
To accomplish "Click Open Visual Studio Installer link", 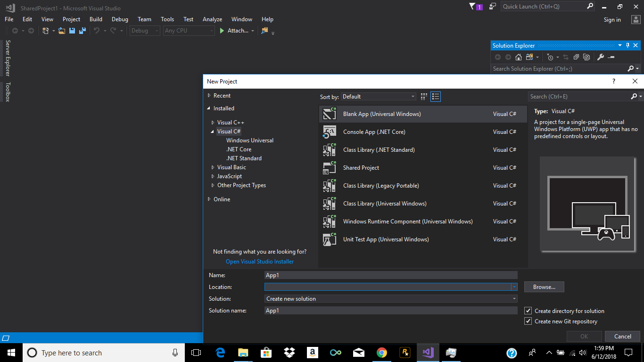I will coord(259,262).
